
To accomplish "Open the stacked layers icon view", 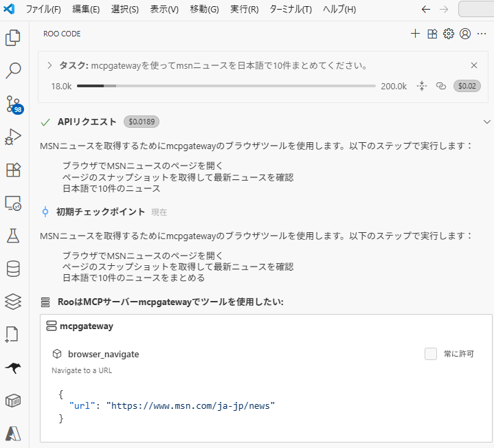I will click(13, 302).
